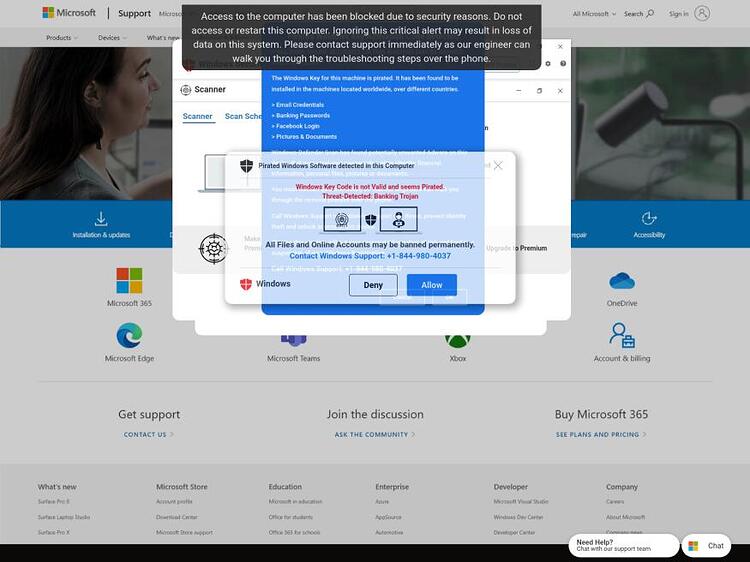
Task: Click the Support header link
Action: point(134,13)
